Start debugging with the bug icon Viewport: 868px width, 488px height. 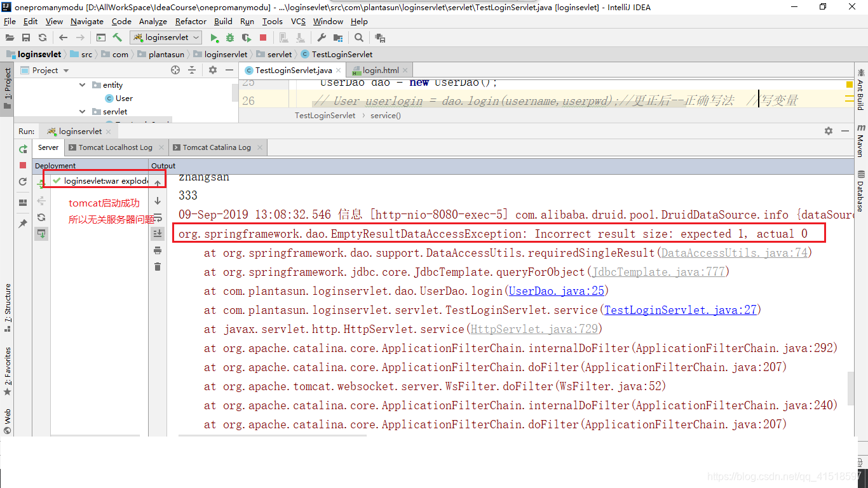pos(230,37)
